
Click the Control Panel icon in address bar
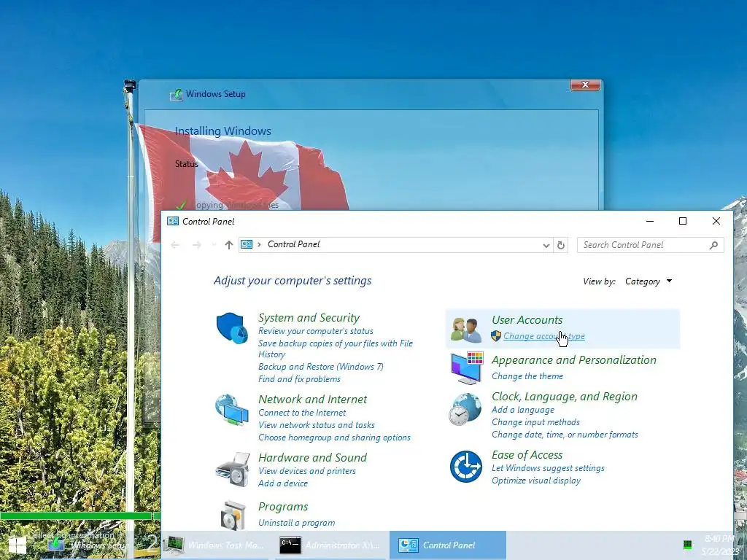247,244
